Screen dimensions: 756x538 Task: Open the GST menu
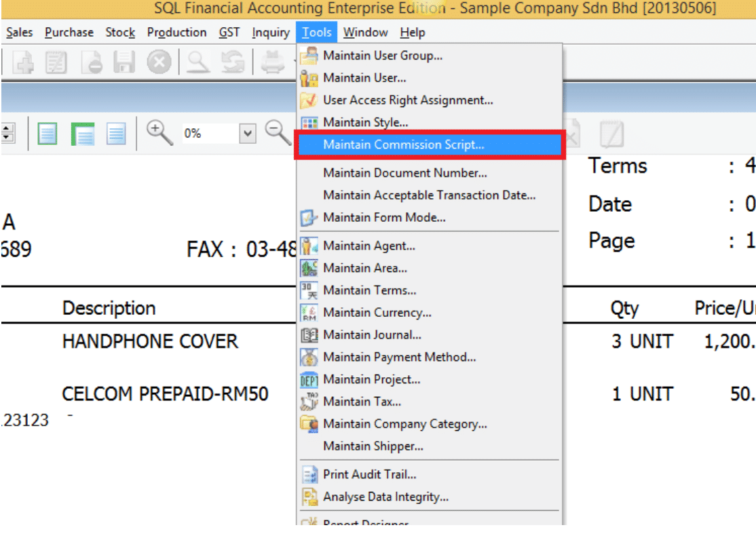pyautogui.click(x=229, y=33)
